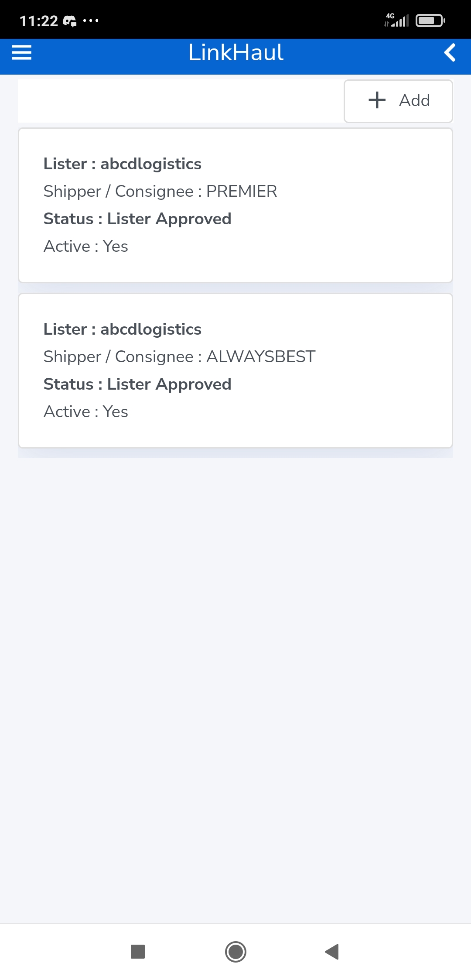Click the Add button label
Viewport: 471px width, 980px height.
pyautogui.click(x=414, y=100)
